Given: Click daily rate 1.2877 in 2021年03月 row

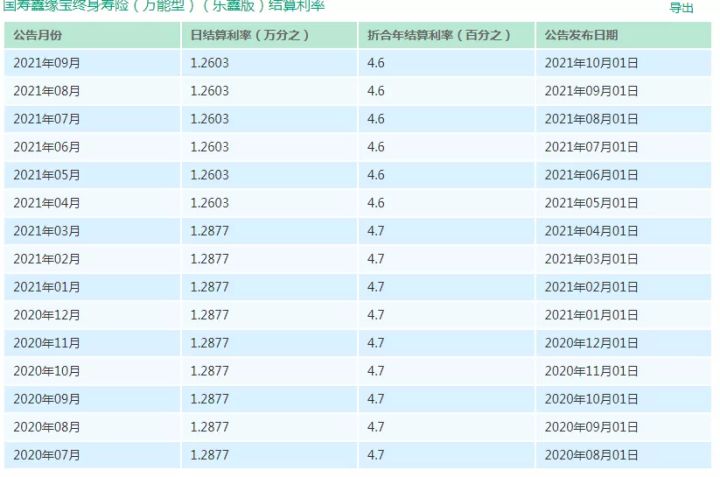Looking at the screenshot, I should pyautogui.click(x=209, y=231).
